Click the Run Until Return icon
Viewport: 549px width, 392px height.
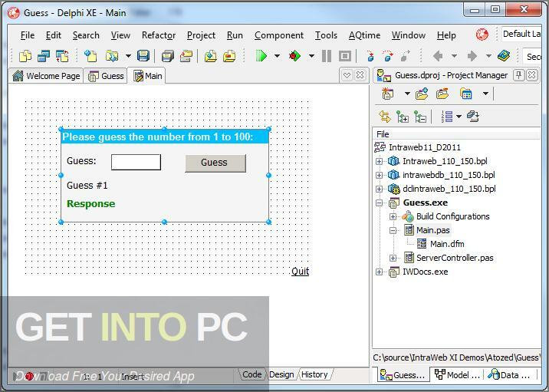[406, 56]
